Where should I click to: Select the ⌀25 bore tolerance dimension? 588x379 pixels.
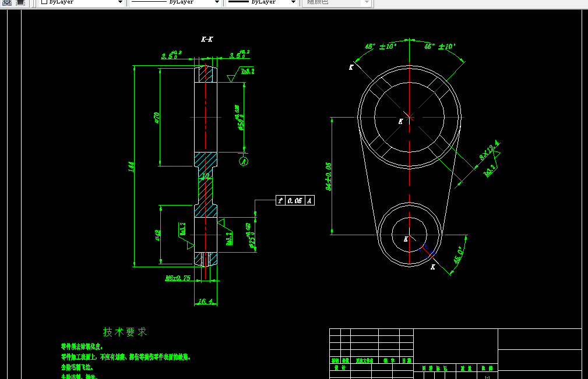point(251,236)
